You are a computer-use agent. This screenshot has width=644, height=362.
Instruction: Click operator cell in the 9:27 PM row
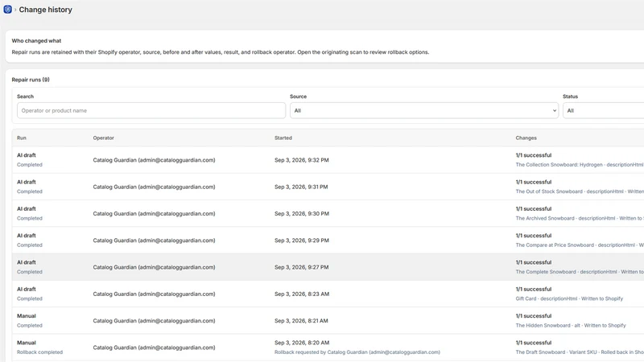click(x=154, y=267)
